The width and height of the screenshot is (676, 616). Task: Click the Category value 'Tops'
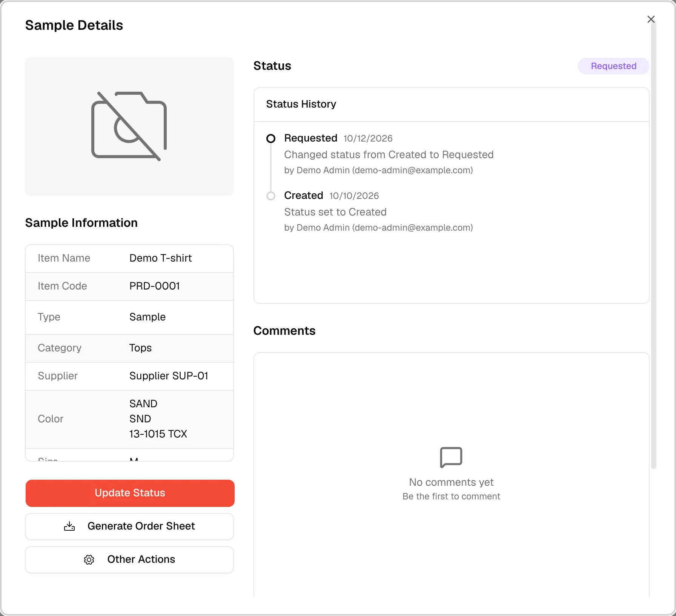pyautogui.click(x=140, y=348)
